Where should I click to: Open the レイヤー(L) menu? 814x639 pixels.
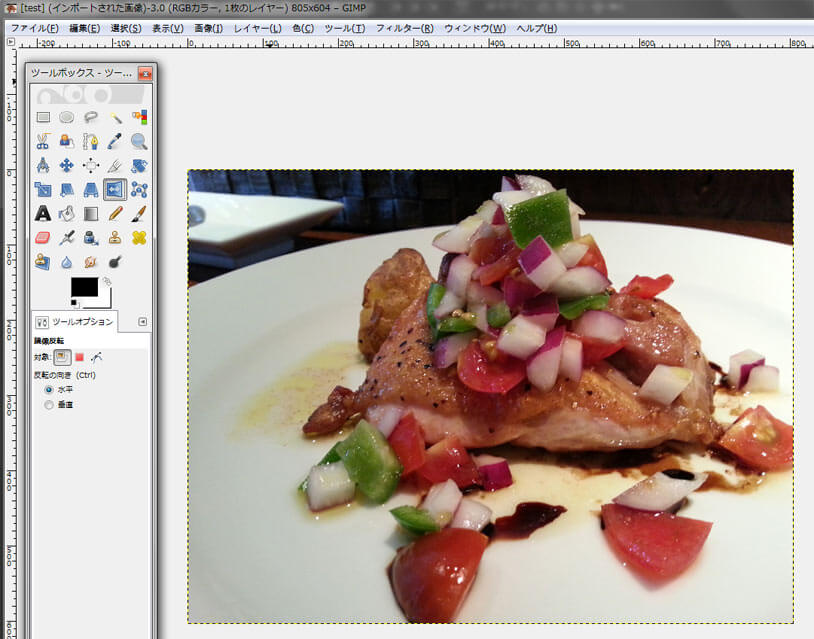click(257, 28)
